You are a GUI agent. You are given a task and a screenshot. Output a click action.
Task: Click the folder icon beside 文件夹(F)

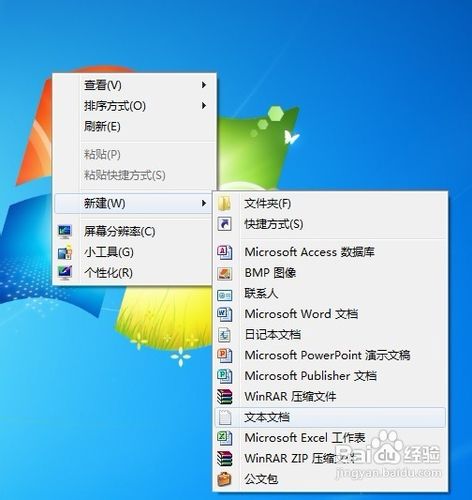[225, 203]
